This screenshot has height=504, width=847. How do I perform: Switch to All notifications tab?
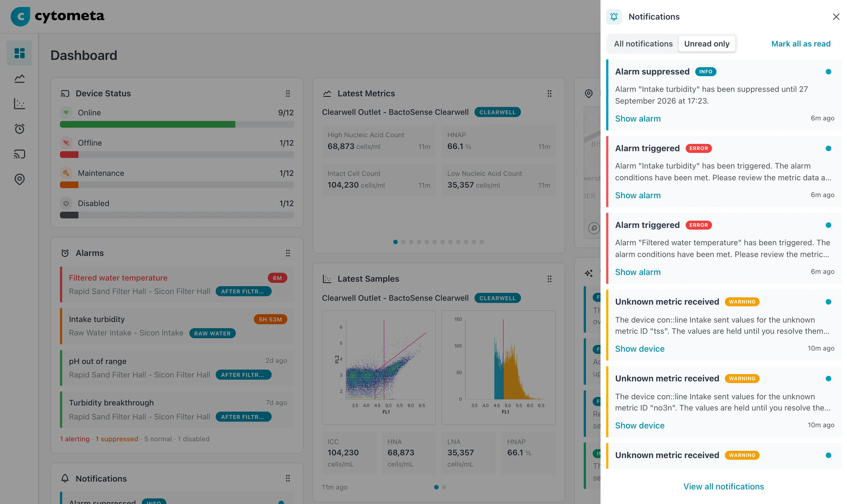pos(643,44)
